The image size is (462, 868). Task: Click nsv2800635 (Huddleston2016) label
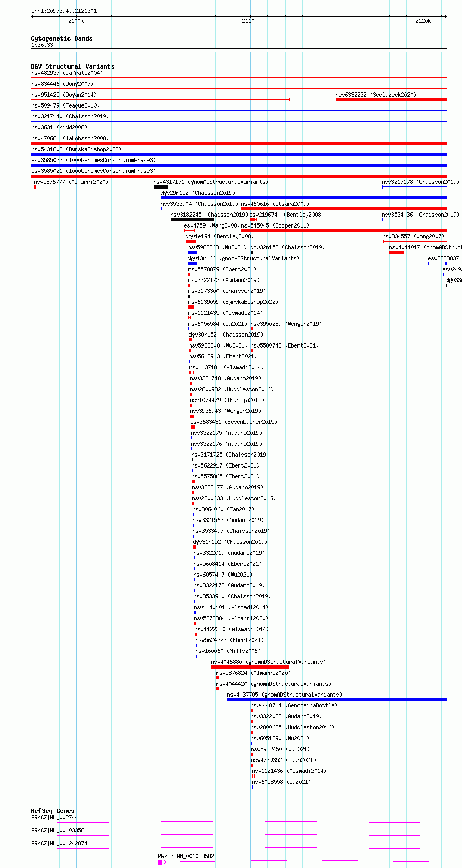pos(292,727)
